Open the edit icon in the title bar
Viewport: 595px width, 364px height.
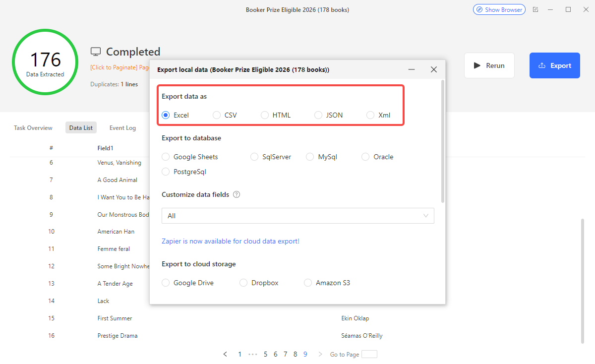coord(535,9)
